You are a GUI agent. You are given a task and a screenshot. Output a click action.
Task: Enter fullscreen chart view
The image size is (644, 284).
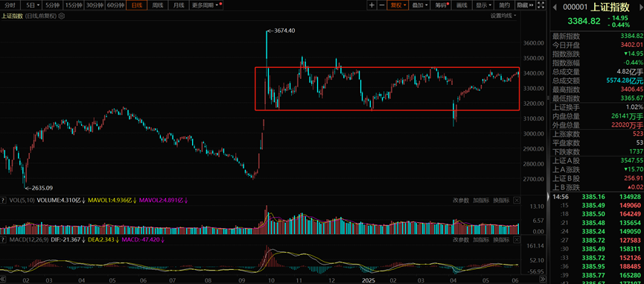[x=541, y=5]
